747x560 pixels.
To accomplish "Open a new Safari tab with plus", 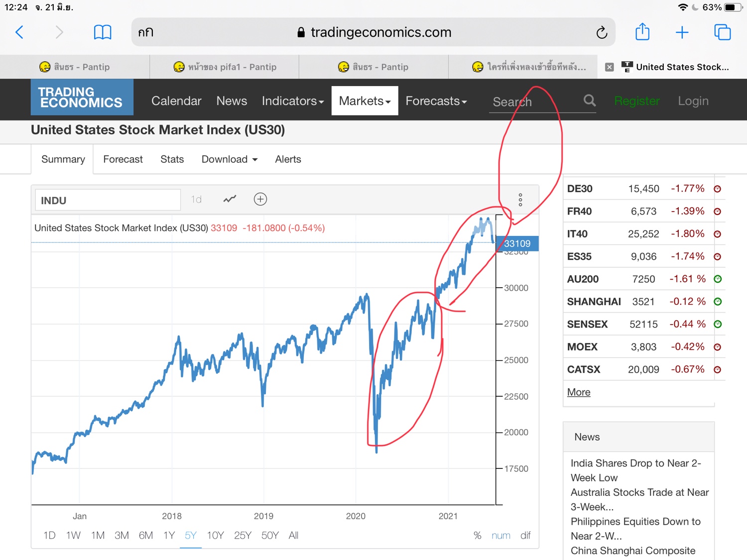I will tap(682, 32).
